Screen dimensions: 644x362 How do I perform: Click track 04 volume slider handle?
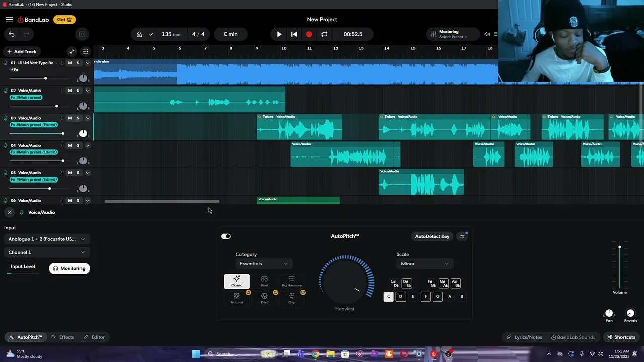click(x=63, y=161)
